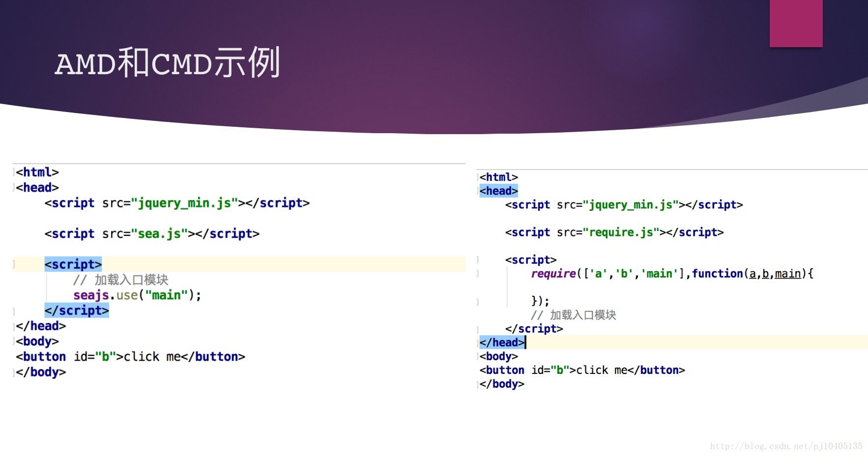868x456 pixels.
Task: Click the function(a,b,main){ text
Action: pyautogui.click(x=752, y=274)
